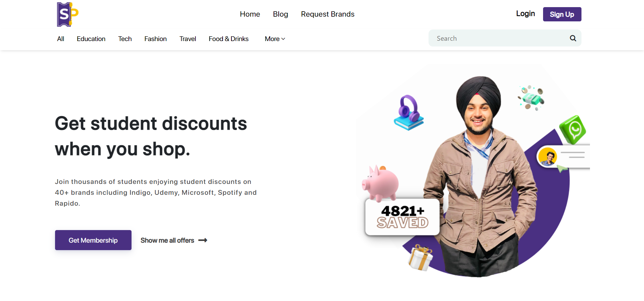The width and height of the screenshot is (644, 301).
Task: Select the Food & Drinks category
Action: (x=229, y=39)
